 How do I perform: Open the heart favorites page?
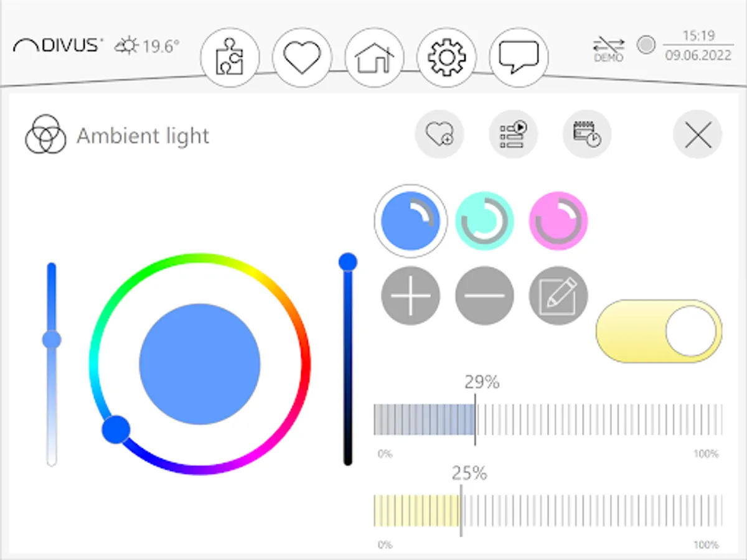tap(302, 57)
